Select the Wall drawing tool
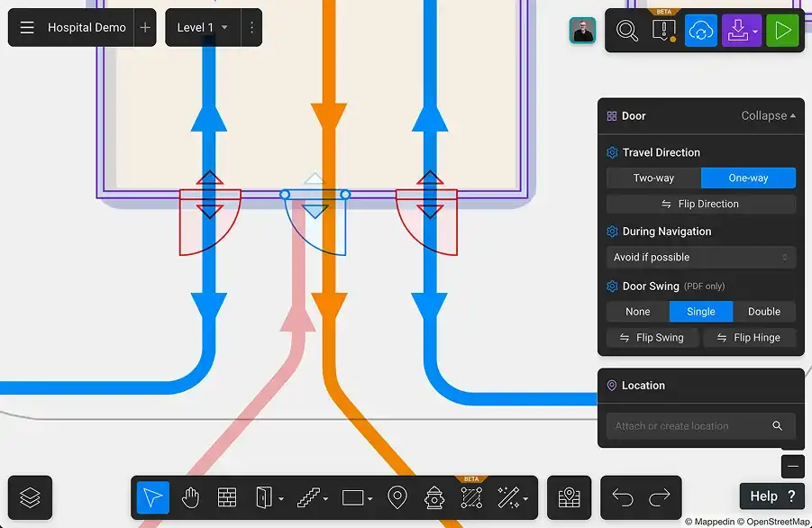 [227, 497]
